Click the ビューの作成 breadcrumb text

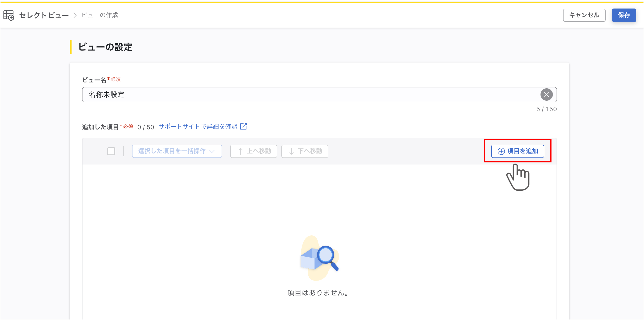[100, 15]
